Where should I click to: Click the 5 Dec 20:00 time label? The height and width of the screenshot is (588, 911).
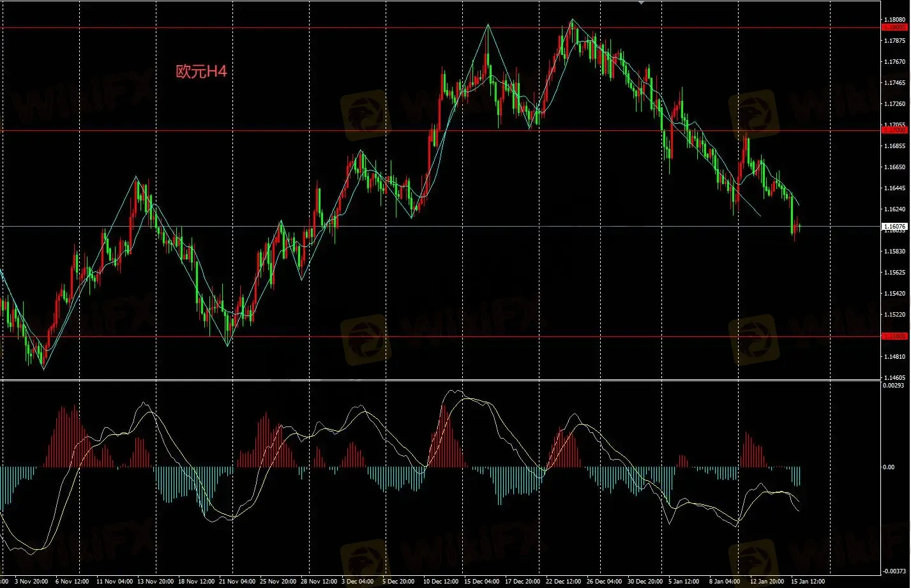tap(398, 582)
